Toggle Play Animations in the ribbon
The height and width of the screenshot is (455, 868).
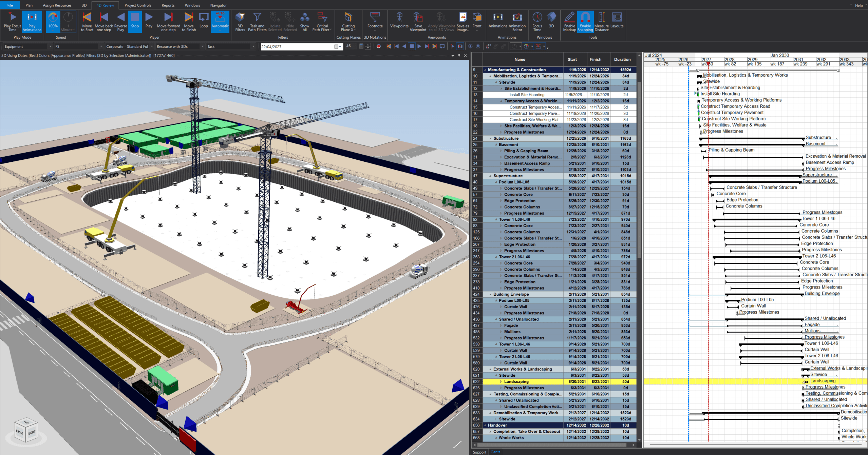click(32, 22)
